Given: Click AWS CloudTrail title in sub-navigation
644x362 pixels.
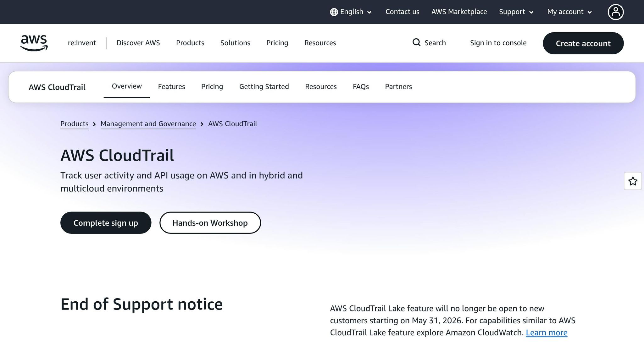Looking at the screenshot, I should point(57,87).
